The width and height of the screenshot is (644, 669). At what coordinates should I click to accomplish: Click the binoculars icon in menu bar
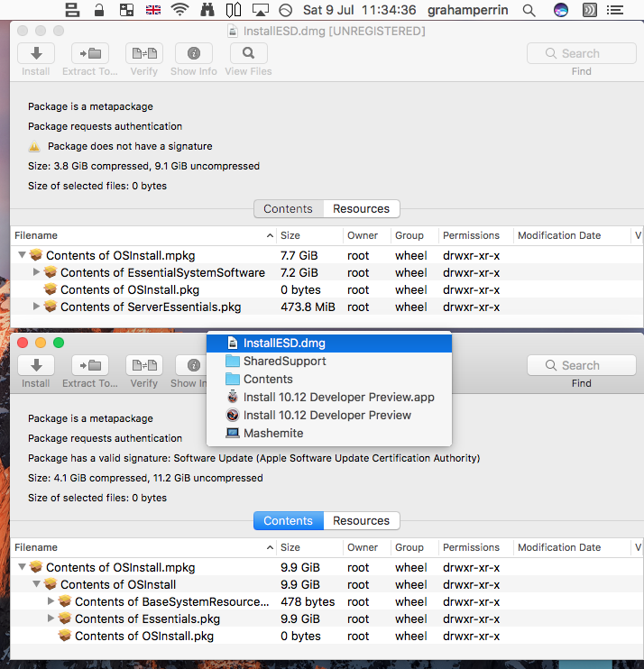(x=207, y=10)
